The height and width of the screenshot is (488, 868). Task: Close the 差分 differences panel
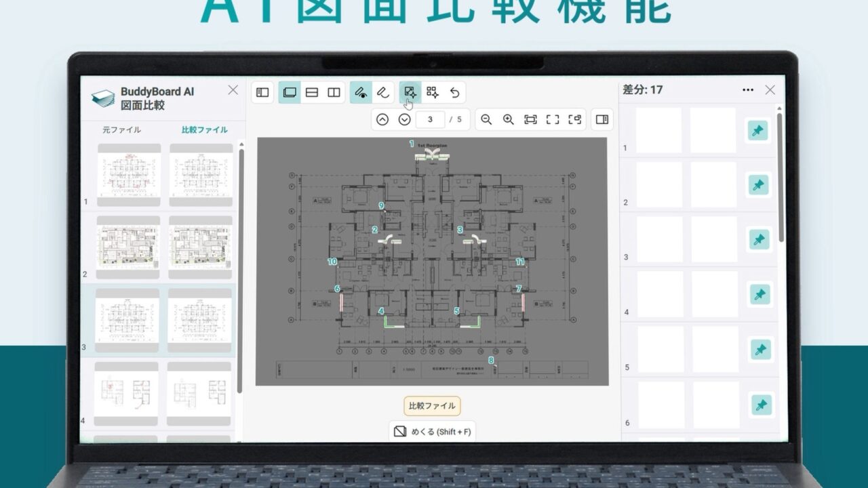pyautogui.click(x=770, y=89)
